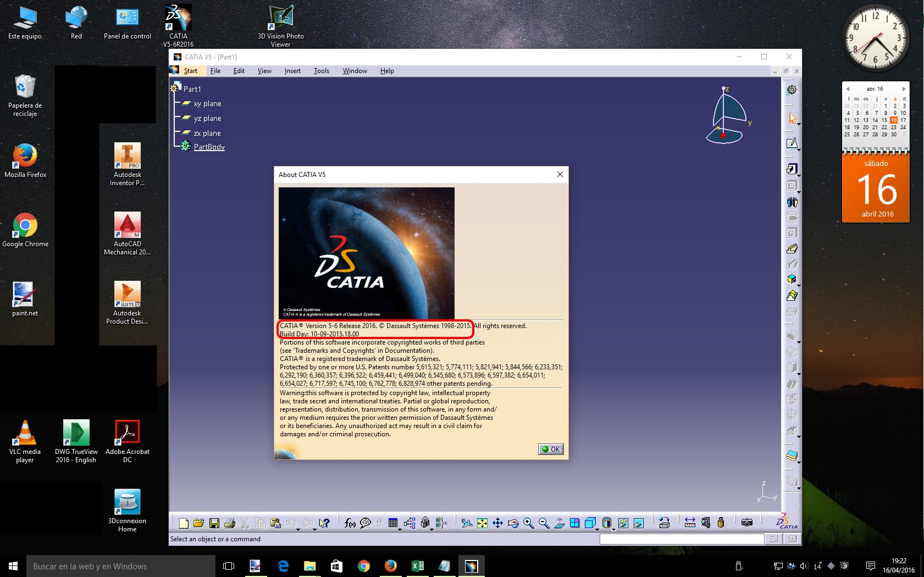Click the Measure Between ruler icon
The image size is (924, 577).
(x=690, y=523)
